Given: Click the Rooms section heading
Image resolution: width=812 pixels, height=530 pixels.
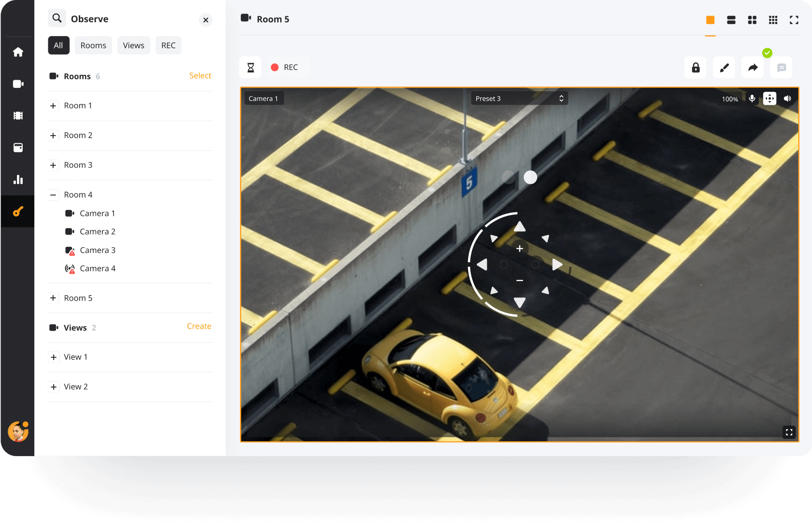Looking at the screenshot, I should [x=77, y=76].
